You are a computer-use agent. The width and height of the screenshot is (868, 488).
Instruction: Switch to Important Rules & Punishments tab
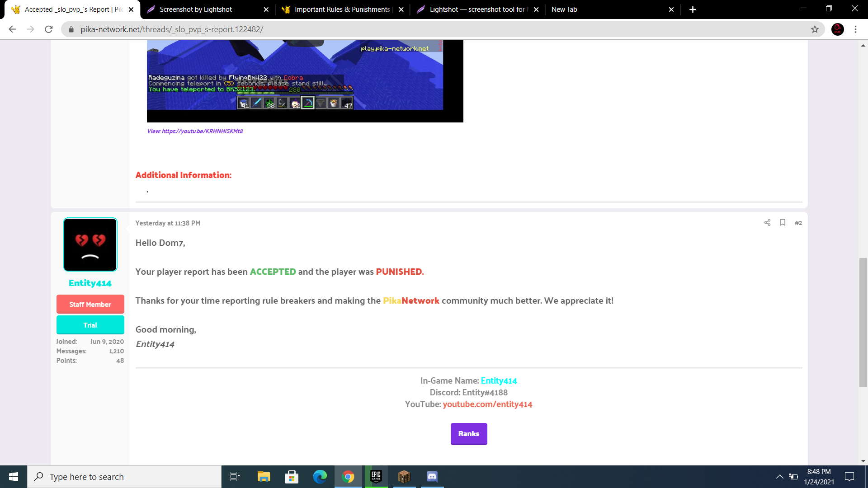[342, 9]
